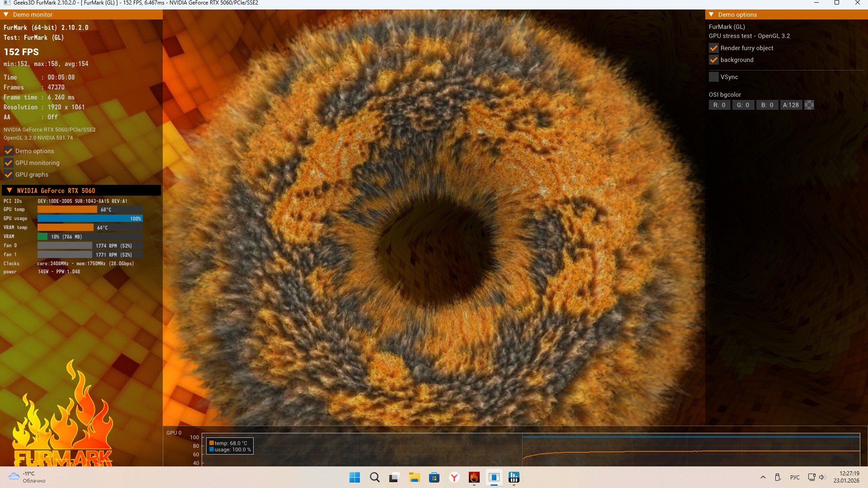Open the OSI bgcolor preview swatch
Screen dimensions: 868x488
(810, 105)
